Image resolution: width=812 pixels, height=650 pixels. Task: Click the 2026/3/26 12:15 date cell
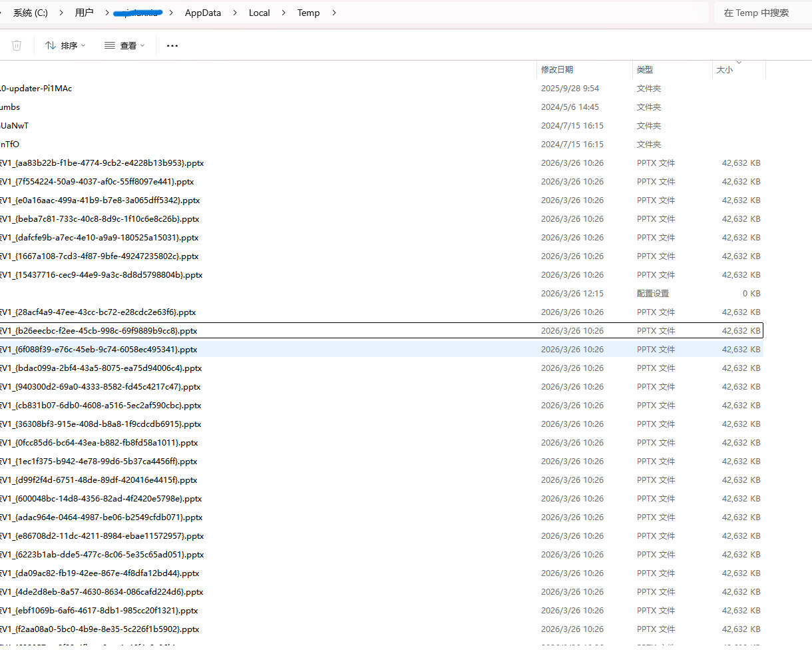point(572,293)
